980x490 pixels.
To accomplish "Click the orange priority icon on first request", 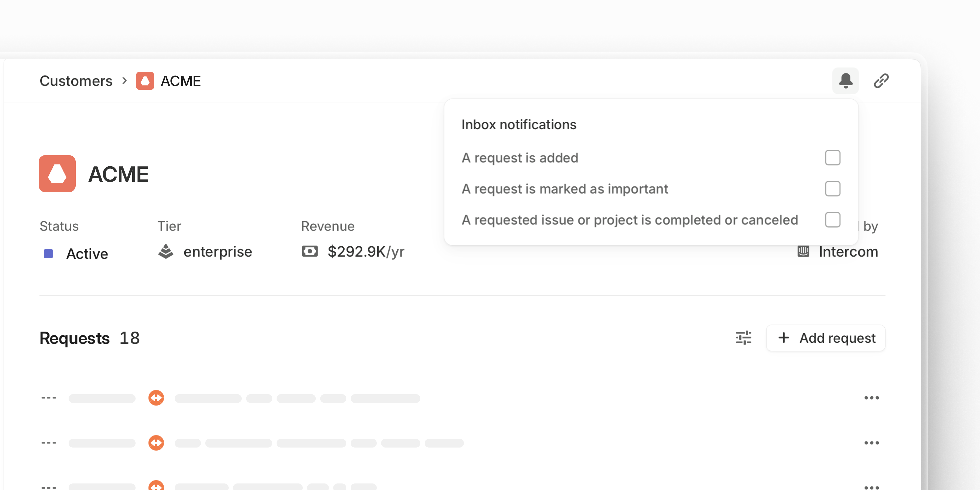I will [156, 398].
